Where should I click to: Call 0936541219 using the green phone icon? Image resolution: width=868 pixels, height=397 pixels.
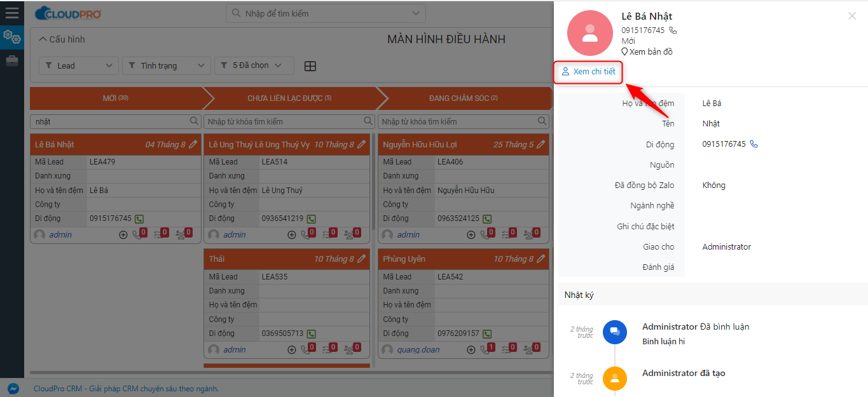tap(311, 219)
